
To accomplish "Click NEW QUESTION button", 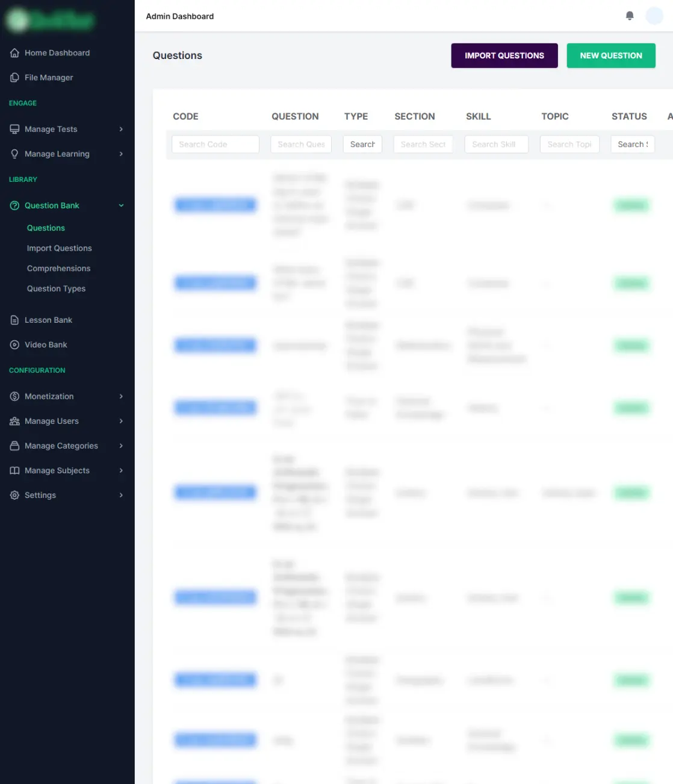I will 611,55.
